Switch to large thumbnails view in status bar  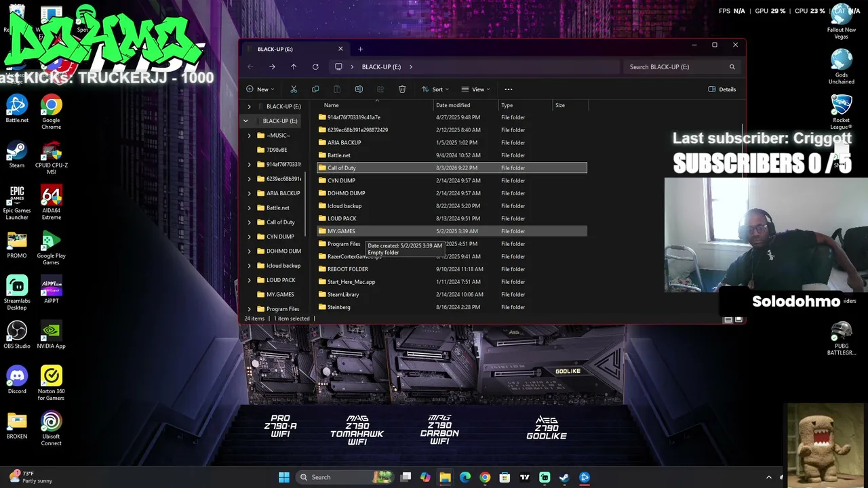[x=738, y=319]
